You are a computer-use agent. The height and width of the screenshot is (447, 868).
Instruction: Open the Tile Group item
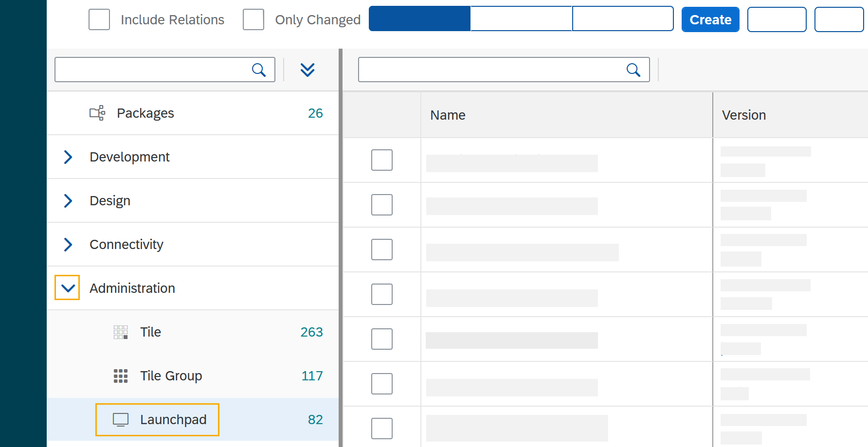point(193,376)
